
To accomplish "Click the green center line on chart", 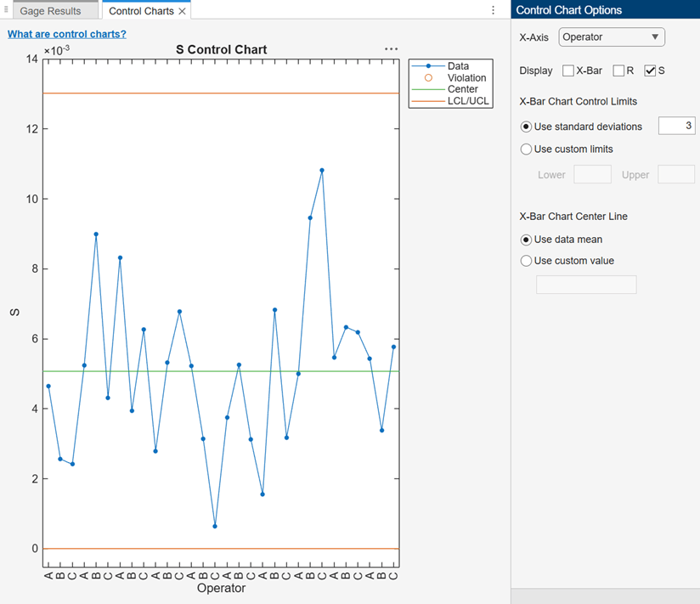I will click(x=221, y=371).
